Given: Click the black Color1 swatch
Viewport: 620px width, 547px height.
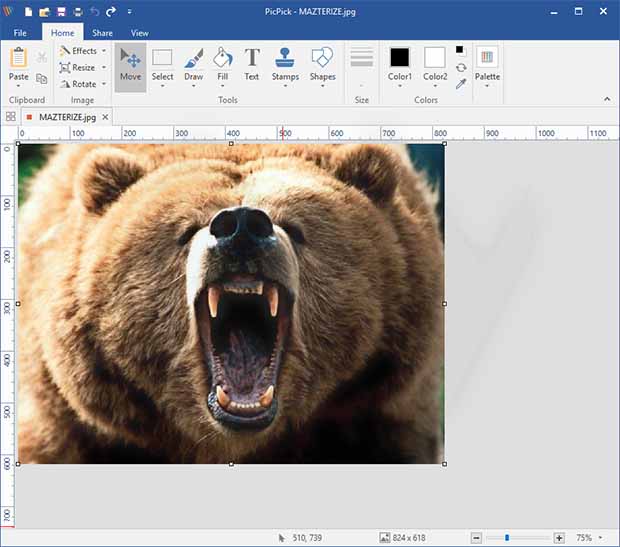Looking at the screenshot, I should [x=400, y=57].
